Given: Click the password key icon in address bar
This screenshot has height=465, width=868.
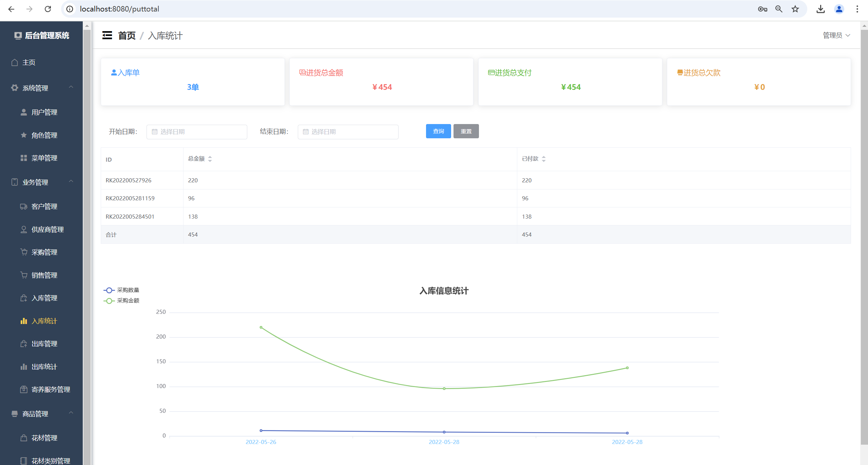Looking at the screenshot, I should pyautogui.click(x=762, y=9).
